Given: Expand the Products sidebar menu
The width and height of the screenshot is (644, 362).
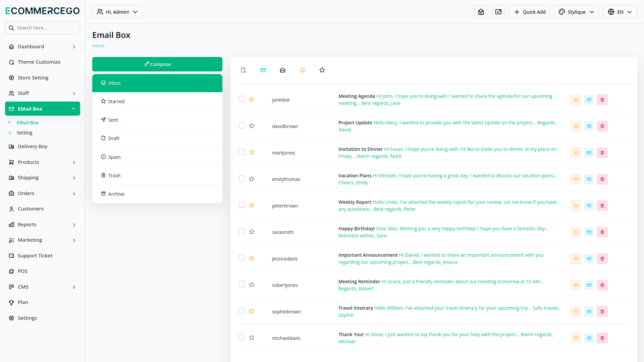Looking at the screenshot, I should click(x=43, y=162).
